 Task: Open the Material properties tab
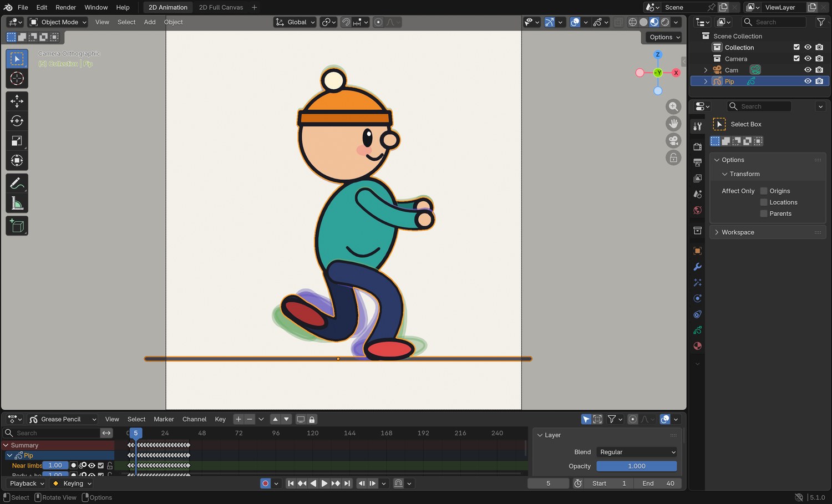(698, 346)
